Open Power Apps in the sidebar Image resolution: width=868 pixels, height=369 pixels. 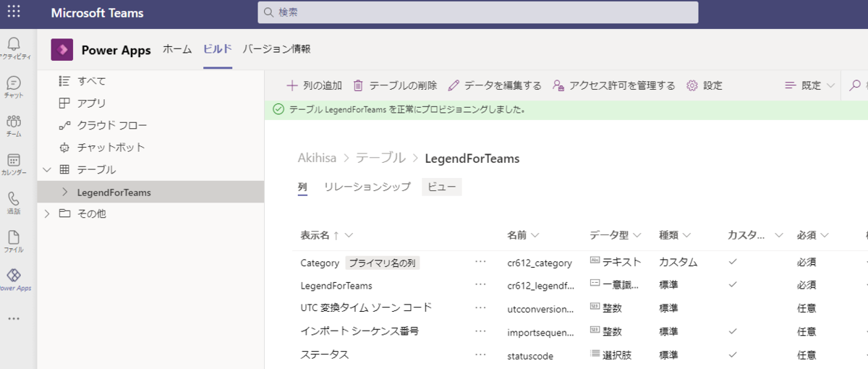click(x=14, y=279)
